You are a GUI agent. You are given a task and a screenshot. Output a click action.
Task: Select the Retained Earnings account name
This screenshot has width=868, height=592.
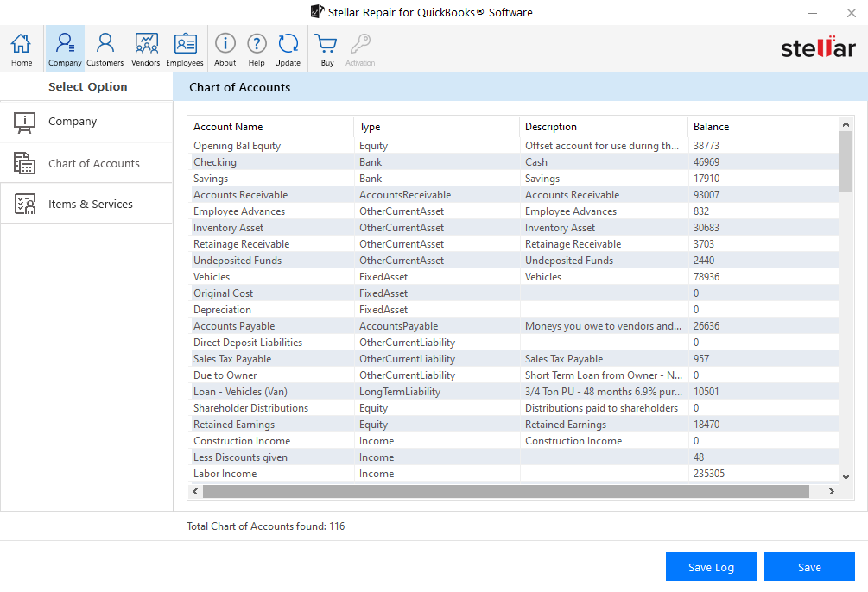coord(234,425)
